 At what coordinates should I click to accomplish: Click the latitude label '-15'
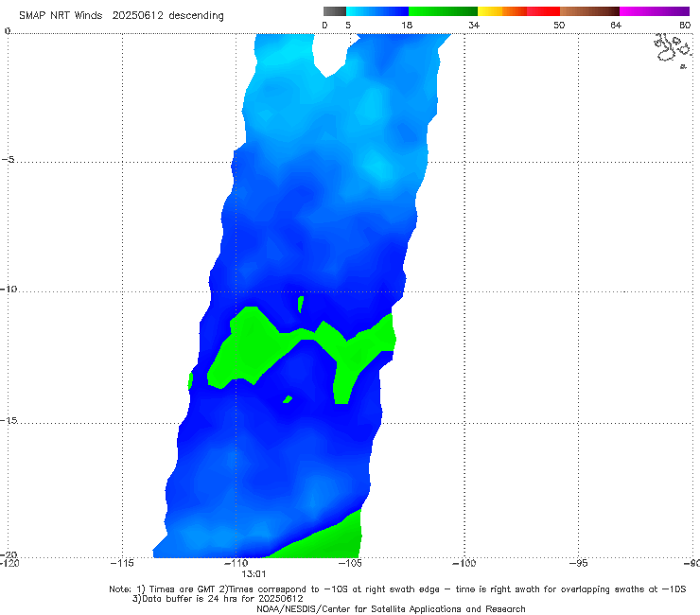pyautogui.click(x=9, y=420)
